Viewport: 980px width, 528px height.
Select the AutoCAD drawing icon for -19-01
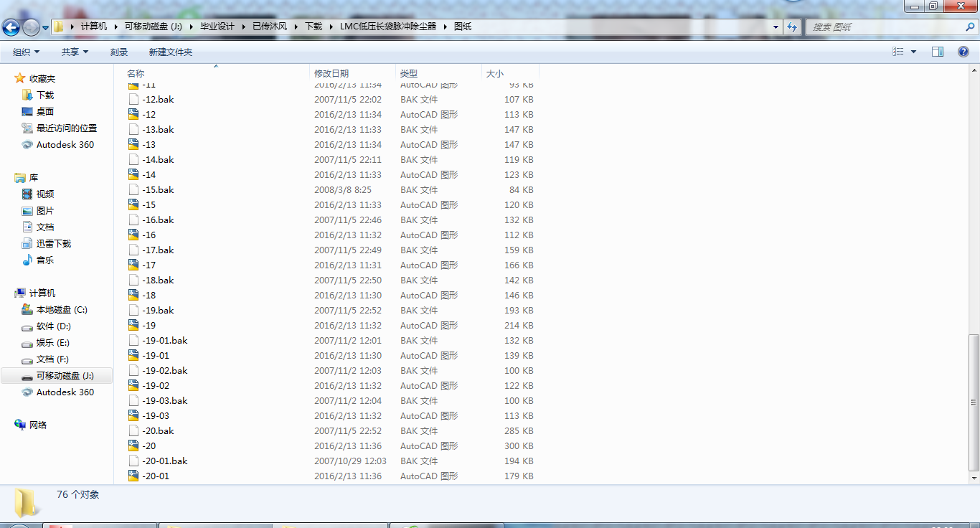click(133, 356)
